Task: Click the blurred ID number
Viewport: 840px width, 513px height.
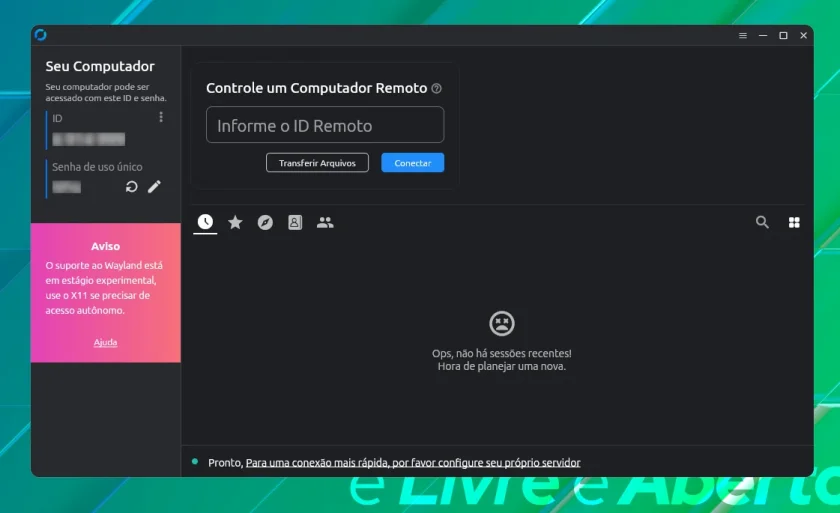Action: tap(89, 139)
